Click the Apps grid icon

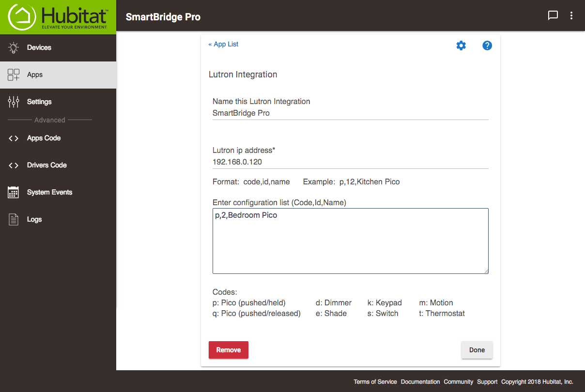point(14,75)
